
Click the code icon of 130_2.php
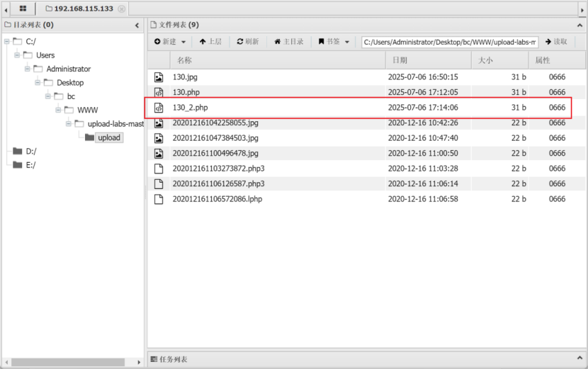tap(159, 108)
